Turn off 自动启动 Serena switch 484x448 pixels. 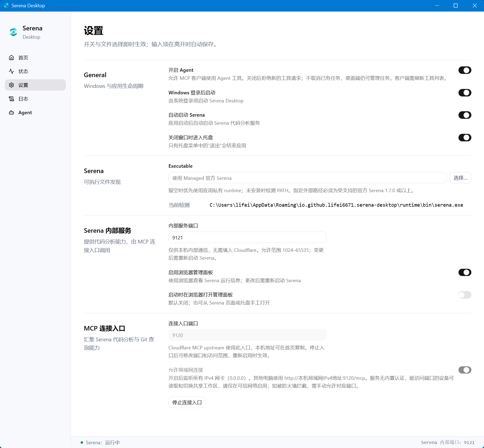(465, 115)
